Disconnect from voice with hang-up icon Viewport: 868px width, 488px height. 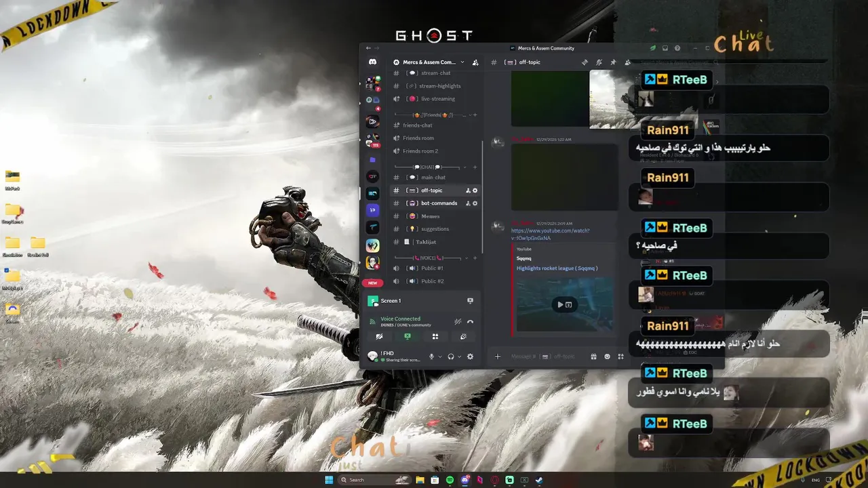click(470, 321)
